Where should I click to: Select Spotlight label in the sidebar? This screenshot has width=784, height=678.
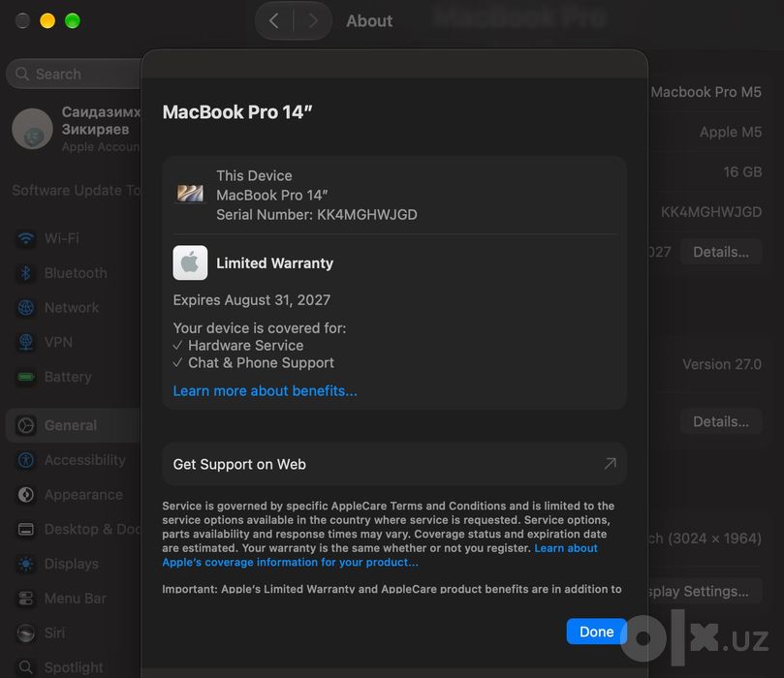tap(74, 667)
